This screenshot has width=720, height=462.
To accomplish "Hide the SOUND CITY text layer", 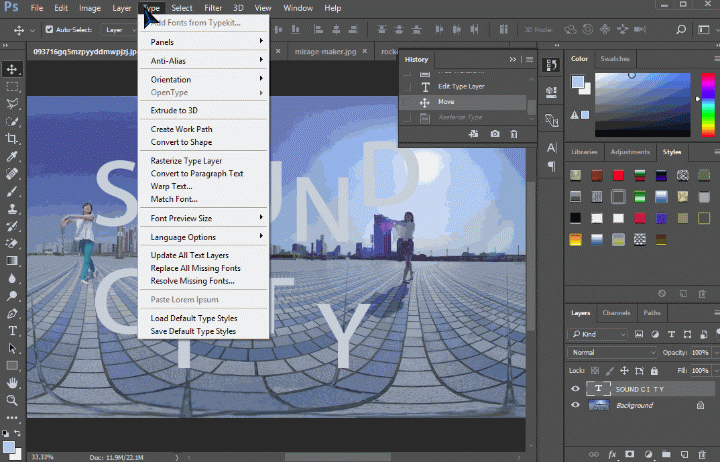I will tap(575, 389).
